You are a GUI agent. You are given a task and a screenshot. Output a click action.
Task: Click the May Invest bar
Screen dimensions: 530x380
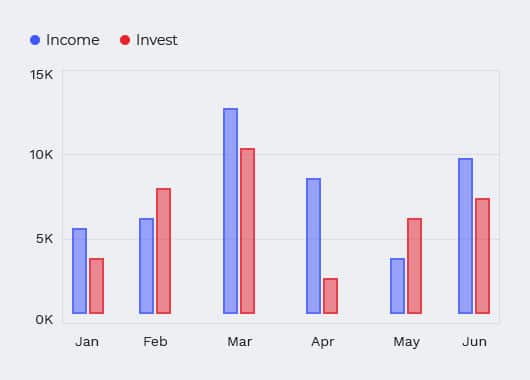pos(415,266)
